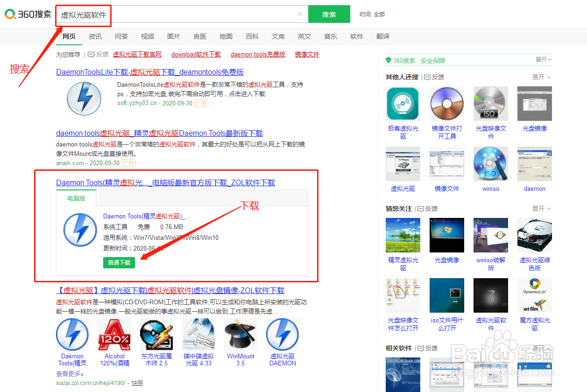Viewport: 587px width, 392px height.
Task: Click the green shield 安全保障 icon
Action: (x=388, y=60)
